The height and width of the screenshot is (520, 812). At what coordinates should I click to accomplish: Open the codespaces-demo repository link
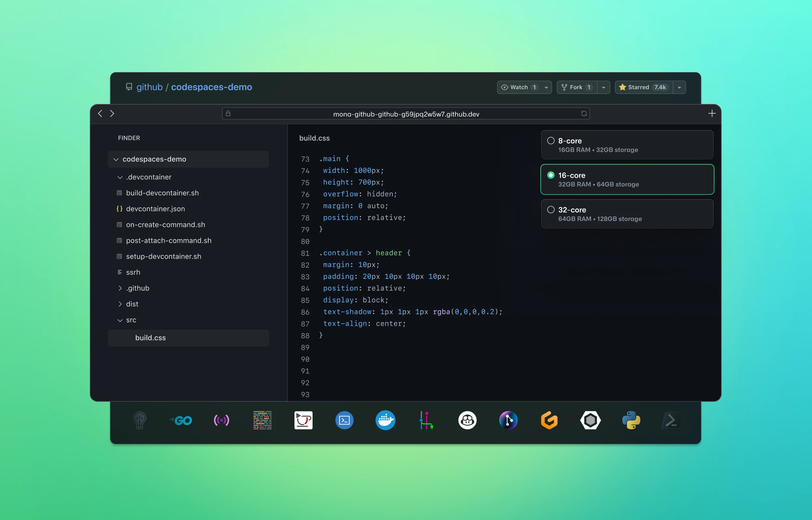coord(211,87)
